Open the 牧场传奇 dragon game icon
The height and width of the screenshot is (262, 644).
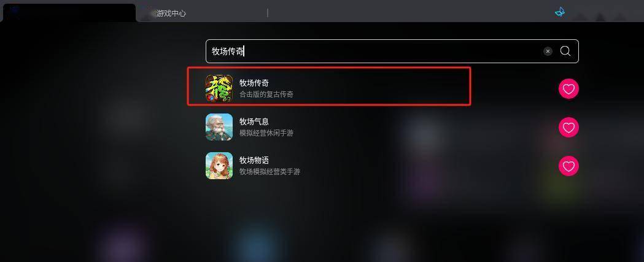(219, 88)
